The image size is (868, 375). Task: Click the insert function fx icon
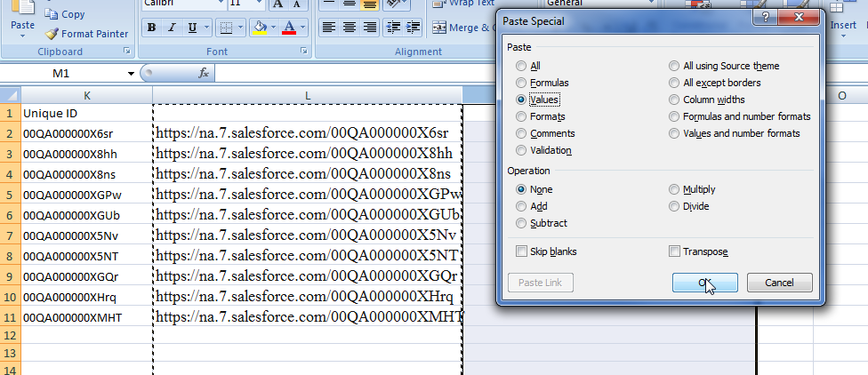click(x=203, y=73)
